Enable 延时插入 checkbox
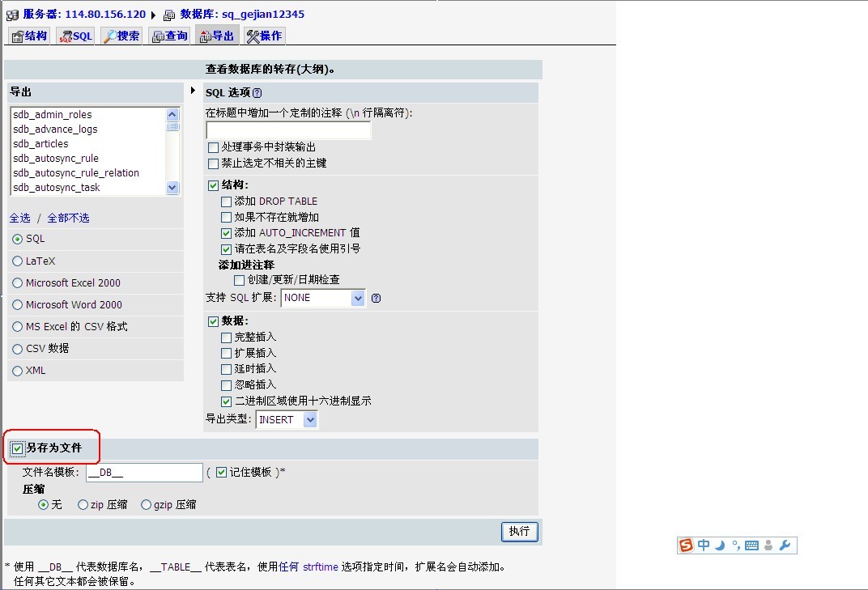 tap(226, 369)
